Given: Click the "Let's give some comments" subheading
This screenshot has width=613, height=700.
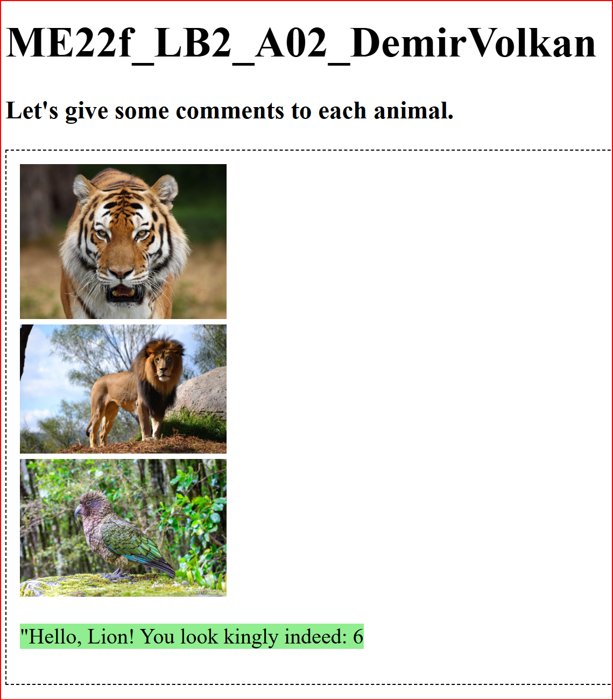Looking at the screenshot, I should tap(230, 111).
